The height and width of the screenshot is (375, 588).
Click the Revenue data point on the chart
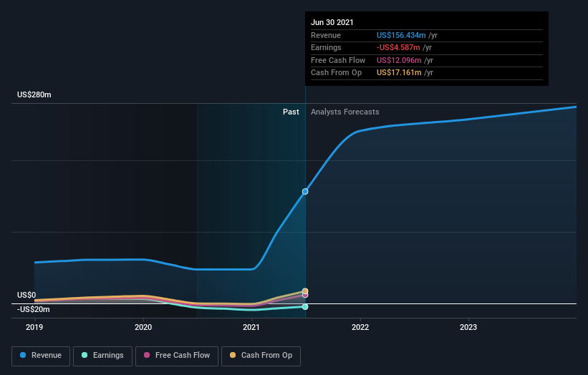(x=305, y=191)
